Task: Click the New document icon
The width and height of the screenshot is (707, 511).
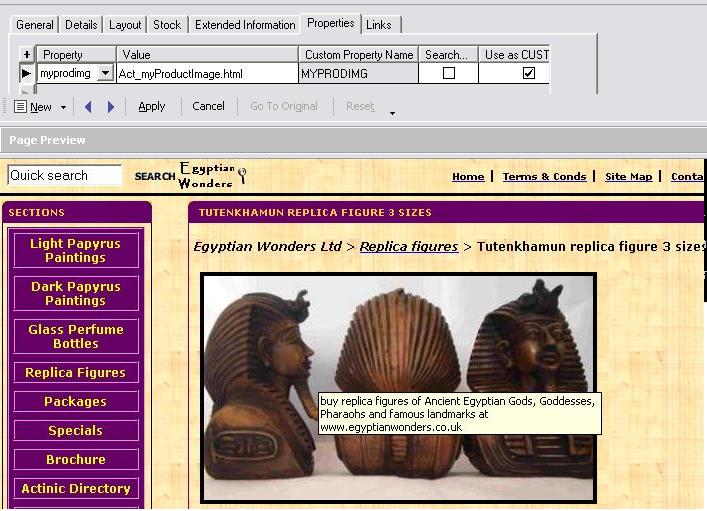Action: (x=20, y=107)
